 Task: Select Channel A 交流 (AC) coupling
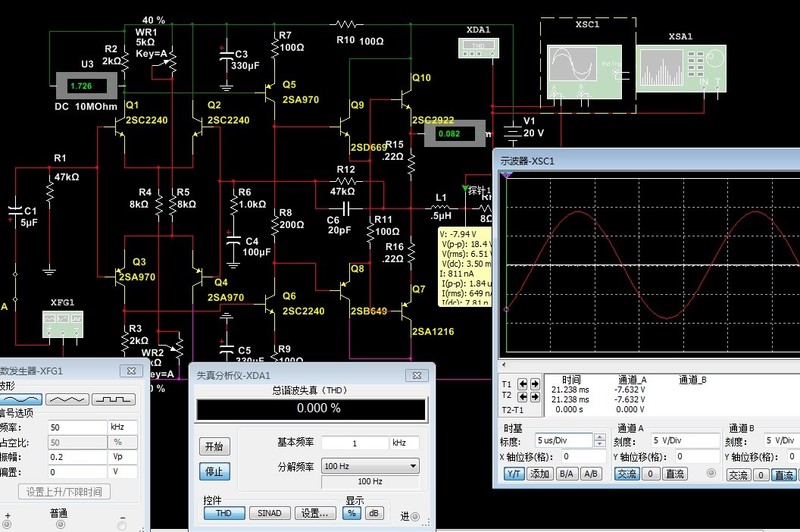pyautogui.click(x=625, y=474)
